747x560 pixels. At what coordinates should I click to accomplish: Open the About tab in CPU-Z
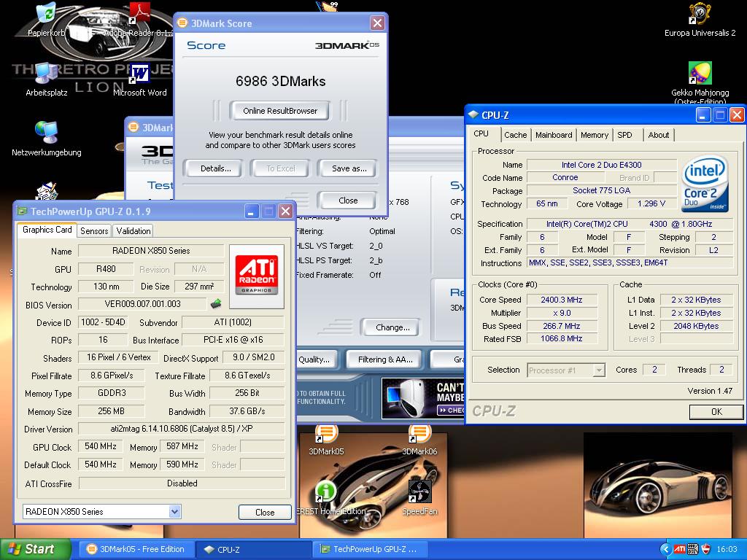(x=659, y=135)
